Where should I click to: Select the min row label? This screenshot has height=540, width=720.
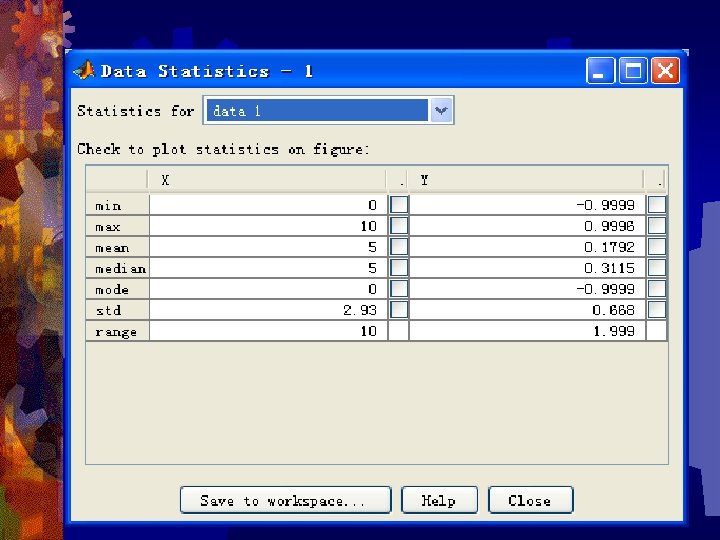(x=118, y=205)
